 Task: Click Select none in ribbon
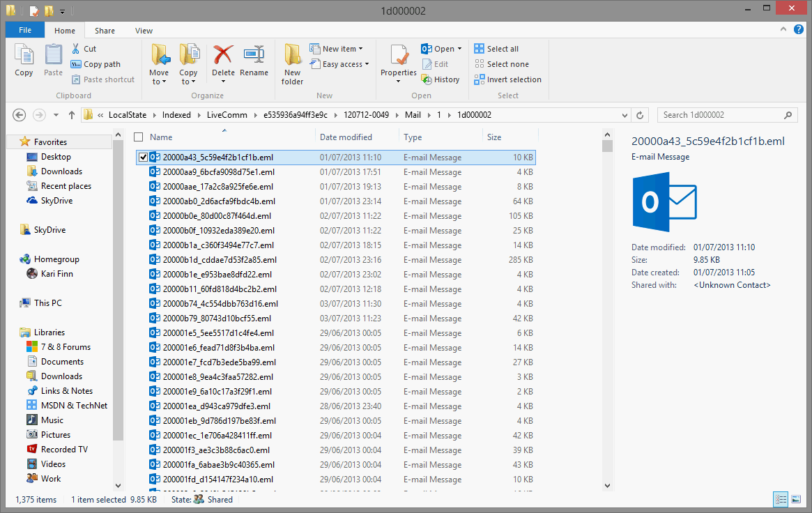pos(502,64)
